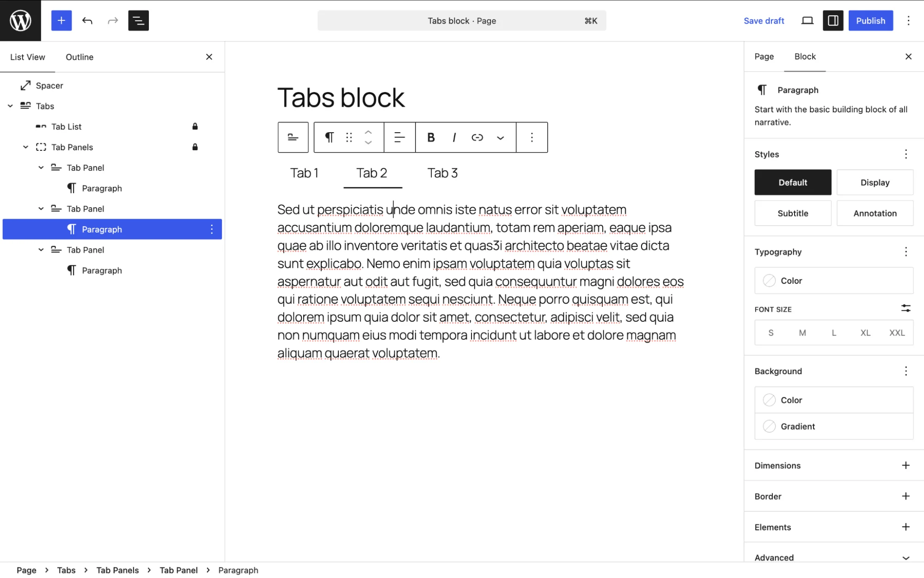The height and width of the screenshot is (578, 924).
Task: Redo the last undone change
Action: (113, 20)
